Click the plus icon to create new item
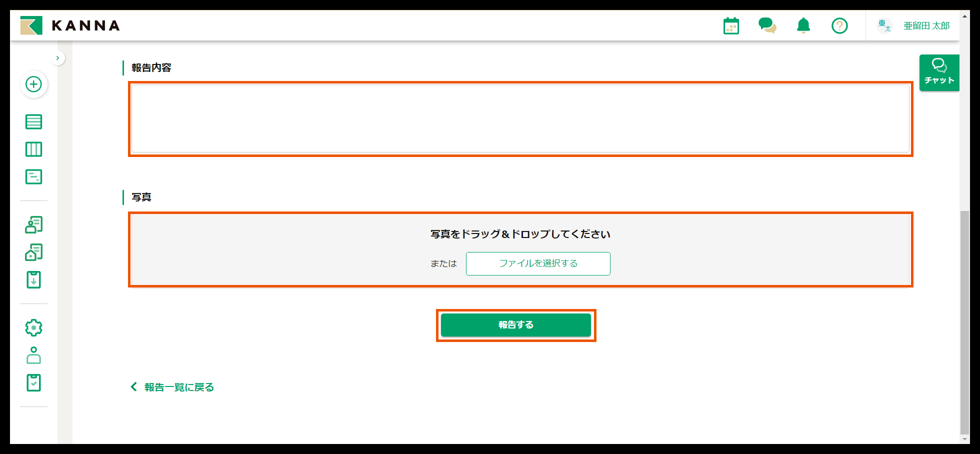This screenshot has width=980, height=454. coord(33,84)
